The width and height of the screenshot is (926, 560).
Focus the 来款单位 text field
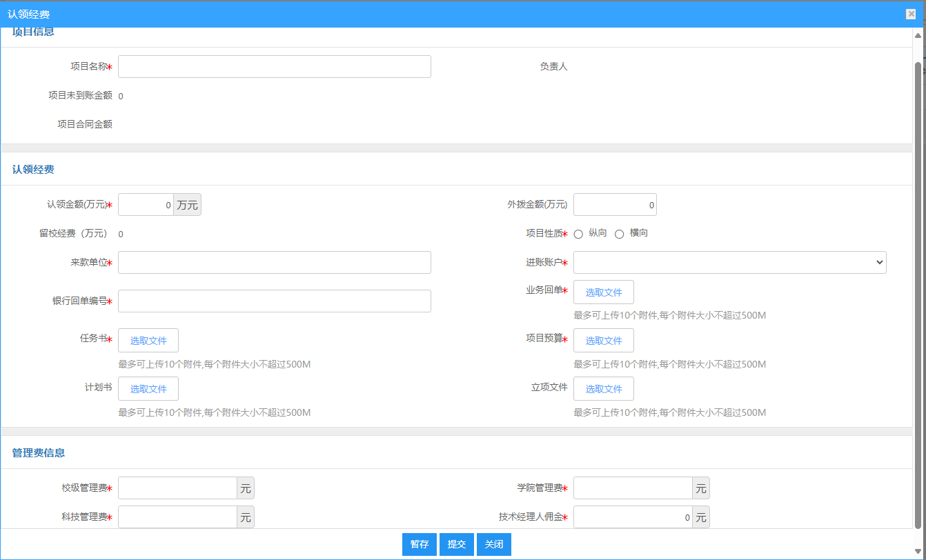coord(274,263)
